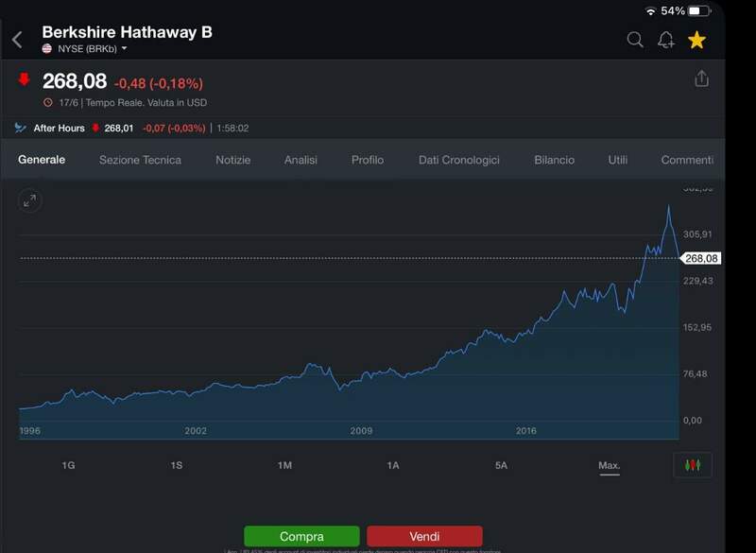This screenshot has width=756, height=553.
Task: Tap the back arrow icon
Action: click(17, 40)
